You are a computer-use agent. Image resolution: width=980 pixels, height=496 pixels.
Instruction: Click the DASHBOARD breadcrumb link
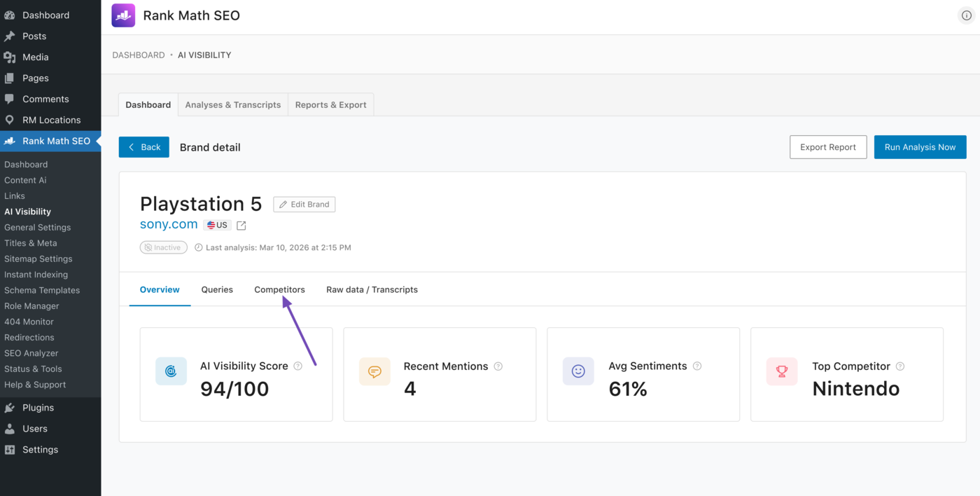(139, 55)
